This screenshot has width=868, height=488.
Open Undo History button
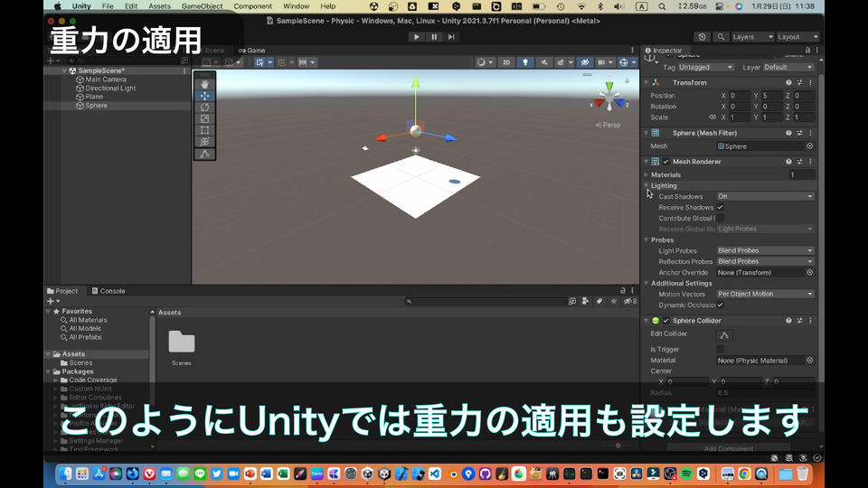point(702,37)
